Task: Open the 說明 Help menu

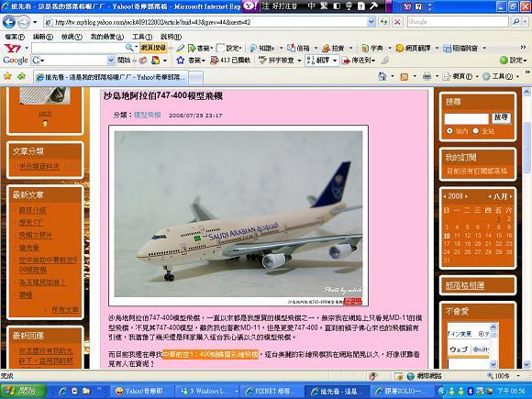Action: (x=171, y=37)
